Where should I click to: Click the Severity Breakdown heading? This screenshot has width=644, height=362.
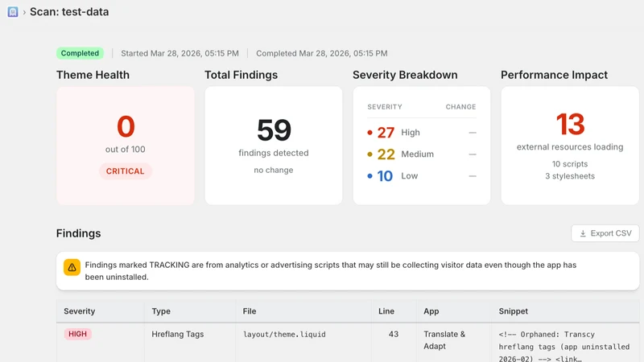pos(405,75)
